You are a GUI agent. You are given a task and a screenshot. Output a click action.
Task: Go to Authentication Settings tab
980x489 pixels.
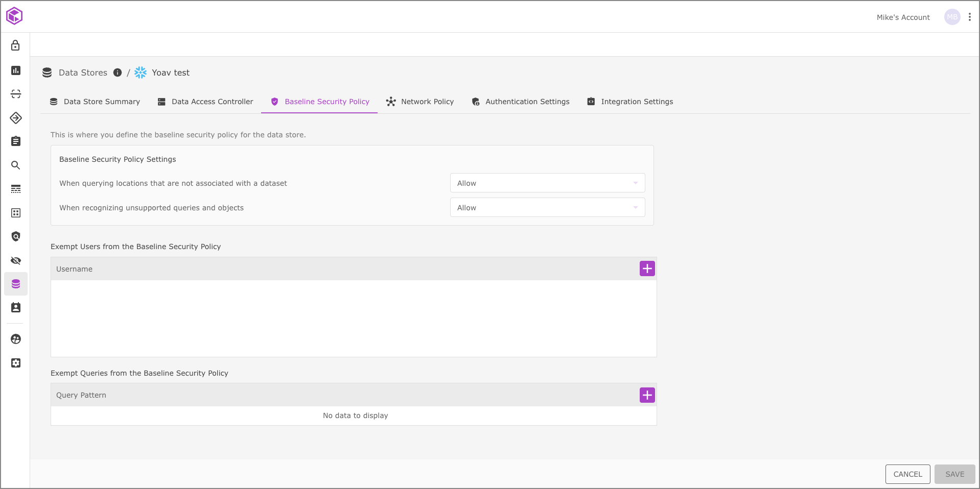pos(521,102)
